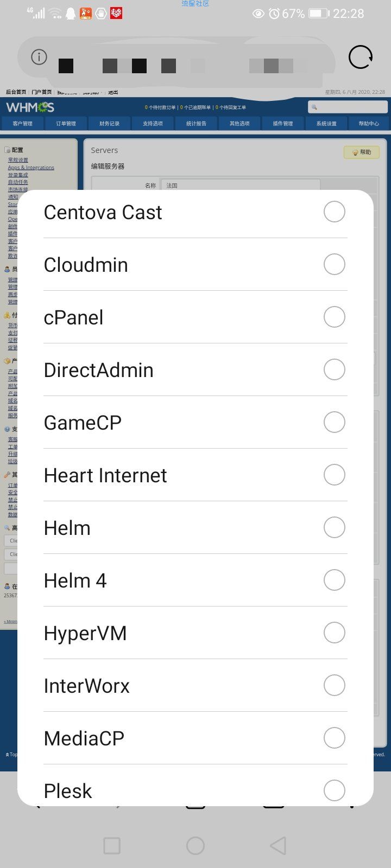The image size is (391, 868).
Task: Click the search magnifier in WHMCS header
Action: [x=314, y=107]
